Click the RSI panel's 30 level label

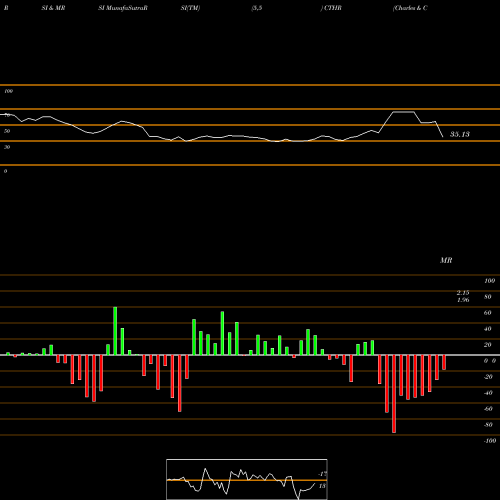(7, 147)
